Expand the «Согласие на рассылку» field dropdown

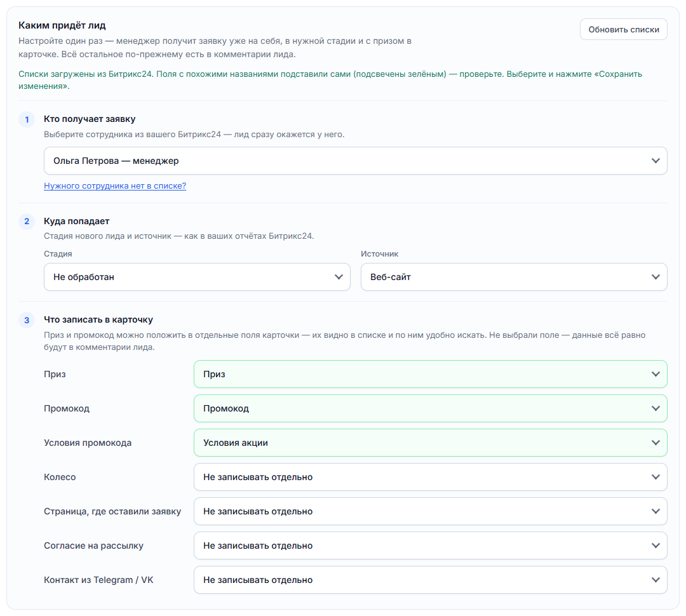point(431,546)
